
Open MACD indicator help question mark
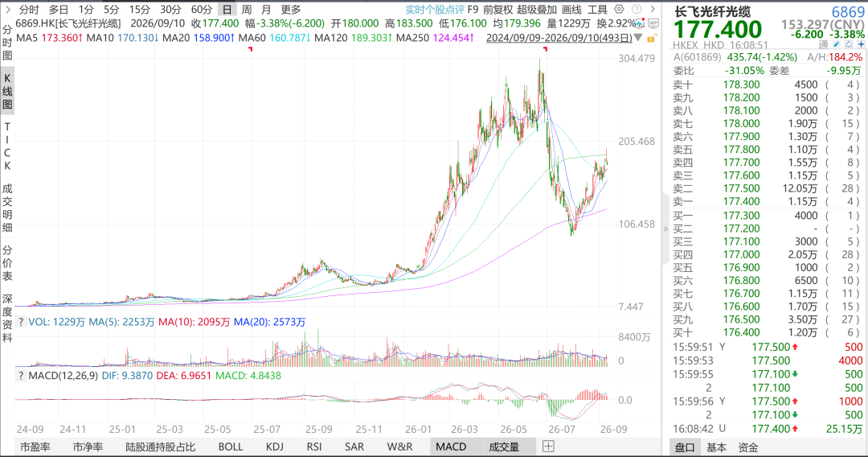21,376
